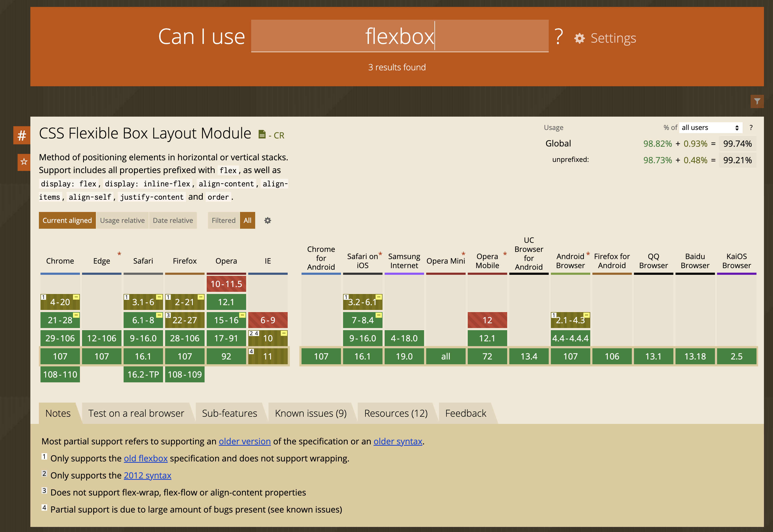Click Chrome 29-106 support cell
The width and height of the screenshot is (773, 532).
pos(60,338)
